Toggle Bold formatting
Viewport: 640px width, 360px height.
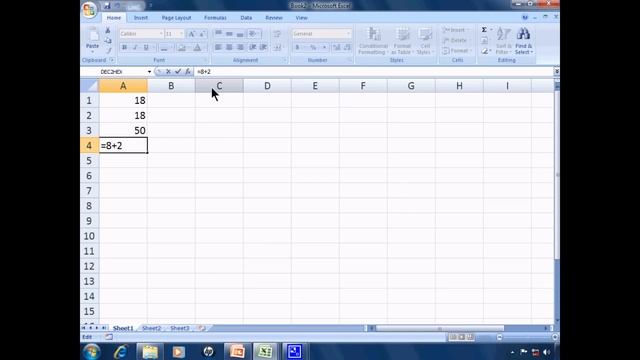click(124, 47)
